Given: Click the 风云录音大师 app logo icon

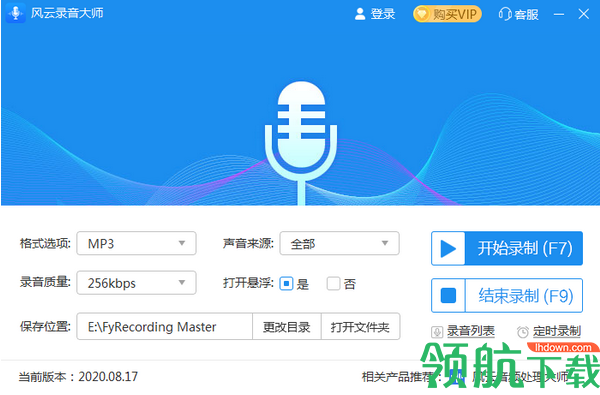Looking at the screenshot, I should [16, 13].
